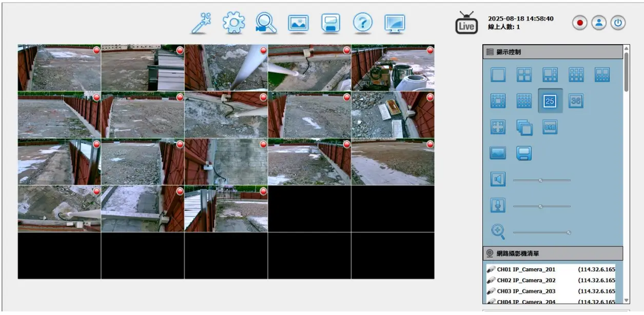Image resolution: width=644 pixels, height=315 pixels.
Task: Open the setup wizard wand icon
Action: coord(201,23)
